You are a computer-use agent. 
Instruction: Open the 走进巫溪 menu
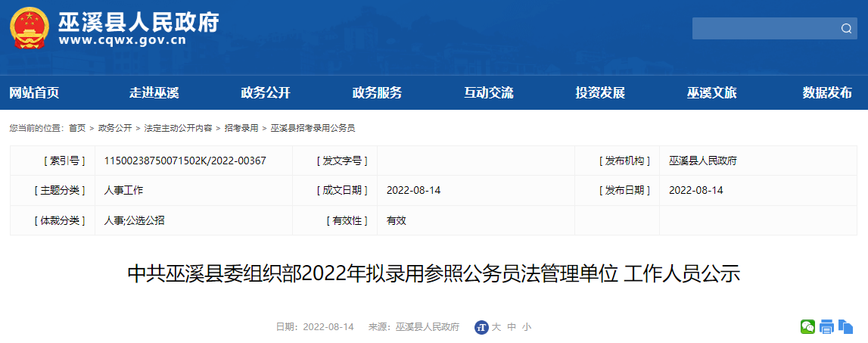(x=154, y=93)
